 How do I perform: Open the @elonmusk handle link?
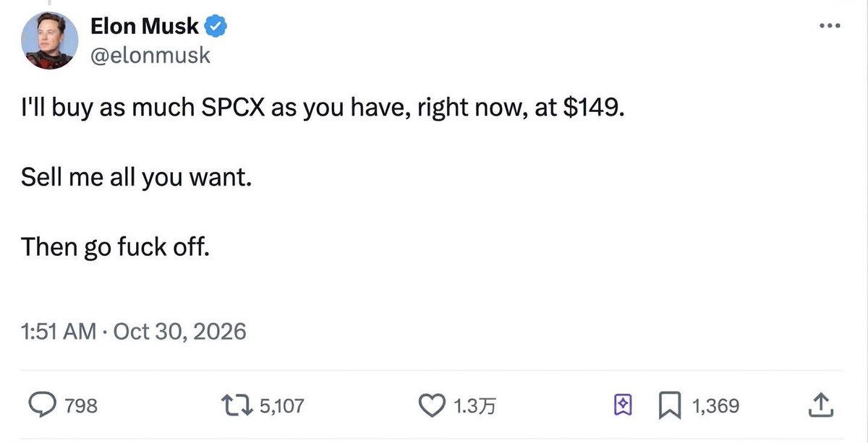[x=150, y=56]
